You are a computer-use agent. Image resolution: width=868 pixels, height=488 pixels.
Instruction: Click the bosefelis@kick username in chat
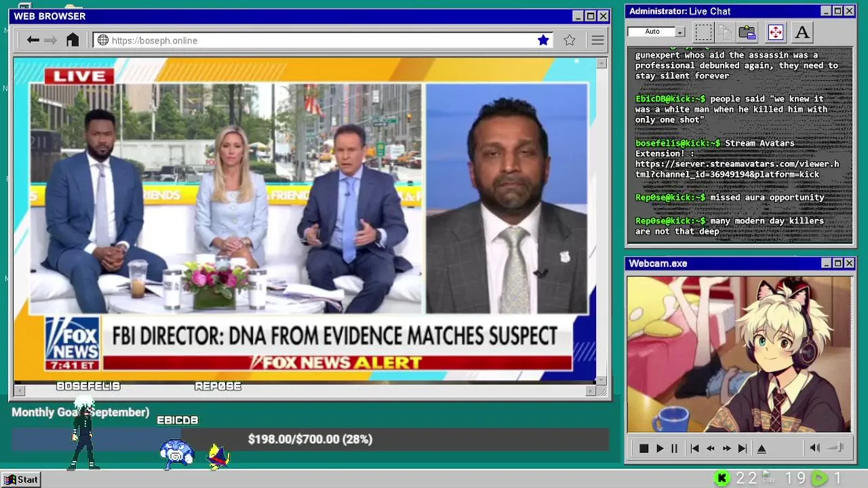pyautogui.click(x=677, y=143)
